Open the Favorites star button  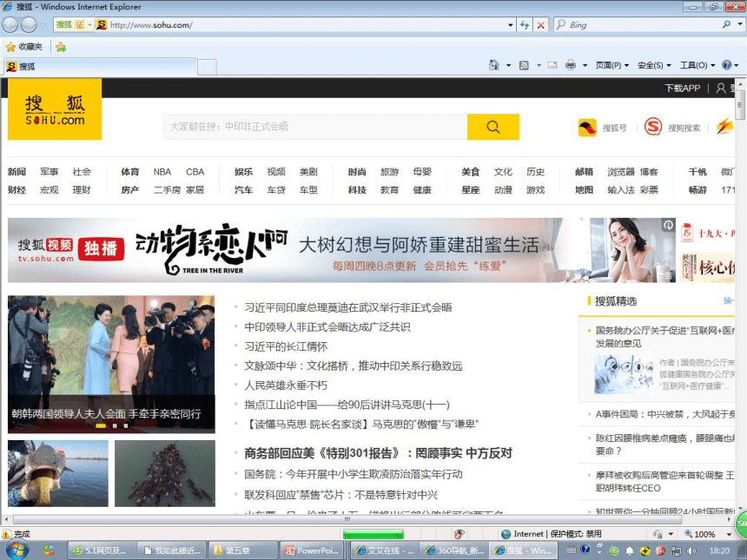click(10, 47)
